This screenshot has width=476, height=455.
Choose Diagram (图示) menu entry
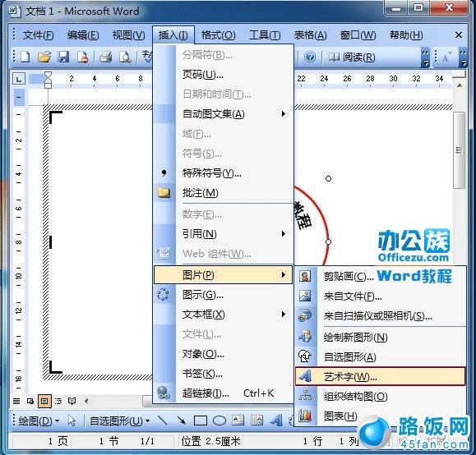pos(223,295)
